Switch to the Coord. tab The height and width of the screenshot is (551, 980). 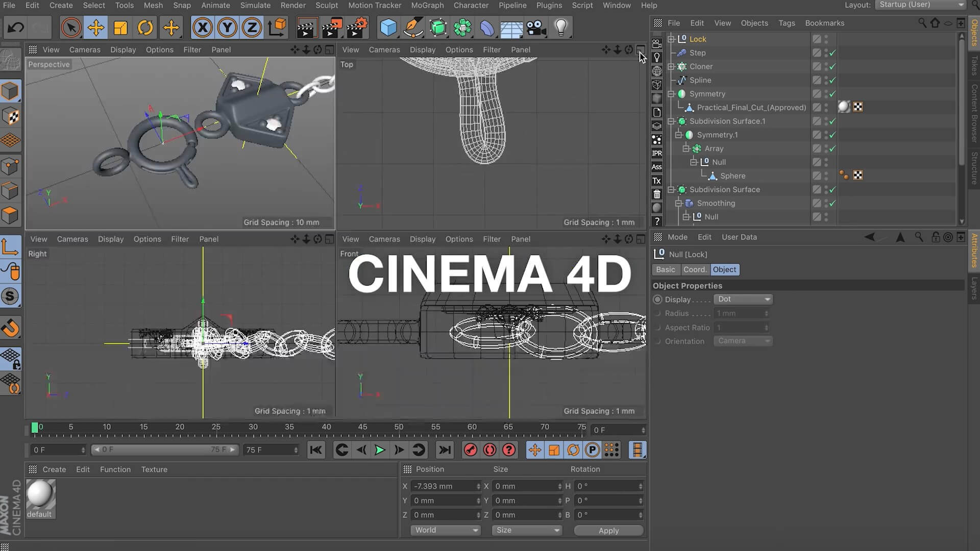pos(695,269)
